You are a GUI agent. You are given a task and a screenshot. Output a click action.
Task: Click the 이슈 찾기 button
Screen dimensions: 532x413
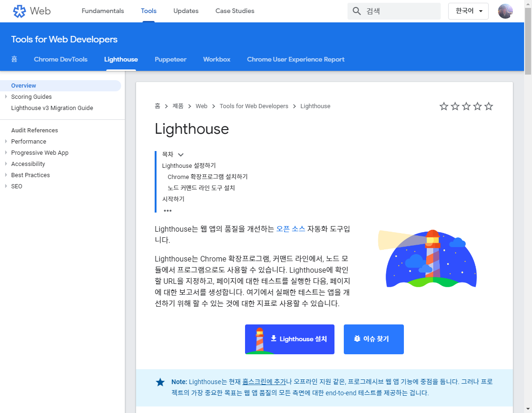coord(374,339)
